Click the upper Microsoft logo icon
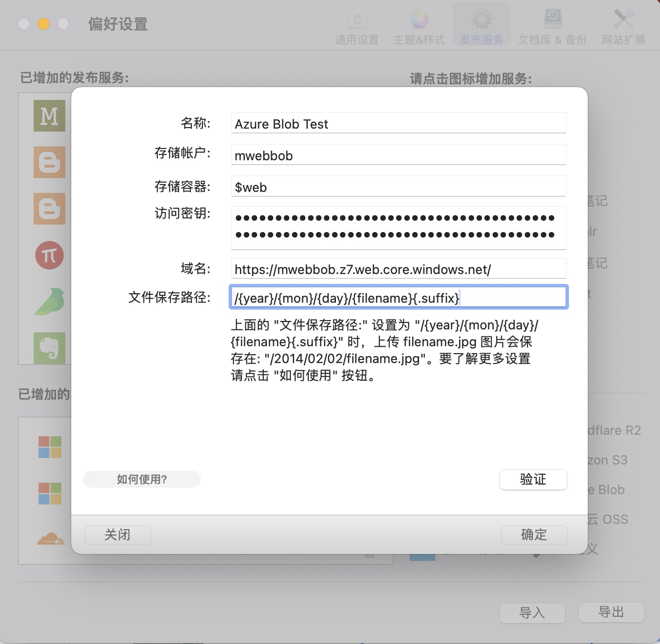This screenshot has height=644, width=660. (x=50, y=447)
